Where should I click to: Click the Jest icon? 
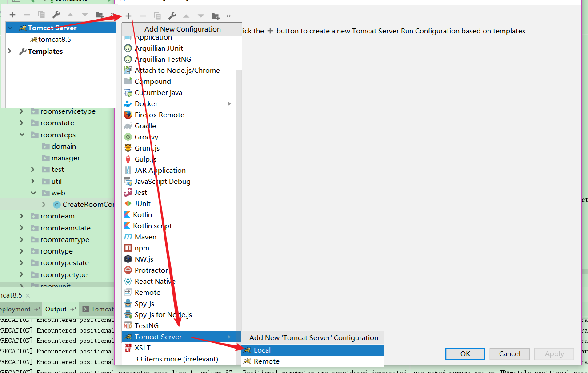[128, 192]
